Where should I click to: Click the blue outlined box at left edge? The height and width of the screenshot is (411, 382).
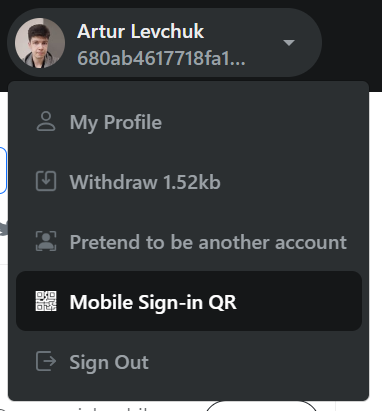[x=3, y=170]
